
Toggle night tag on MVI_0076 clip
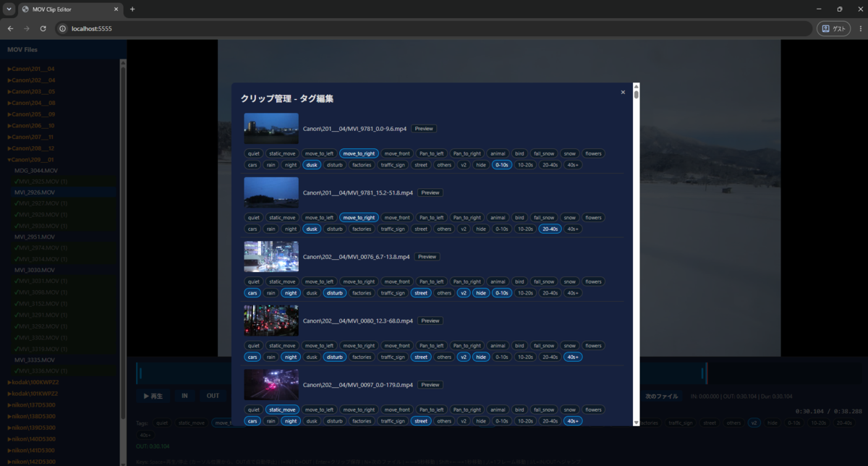click(x=291, y=293)
